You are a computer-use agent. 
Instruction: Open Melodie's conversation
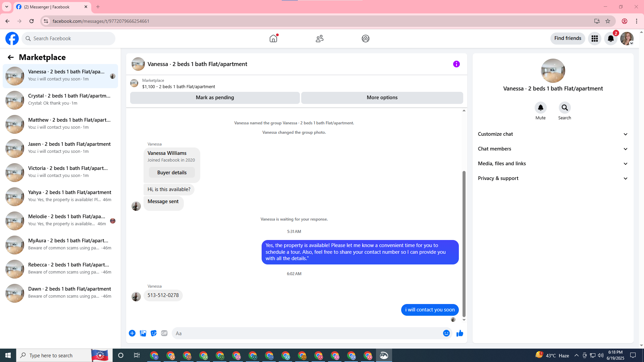pos(60,221)
